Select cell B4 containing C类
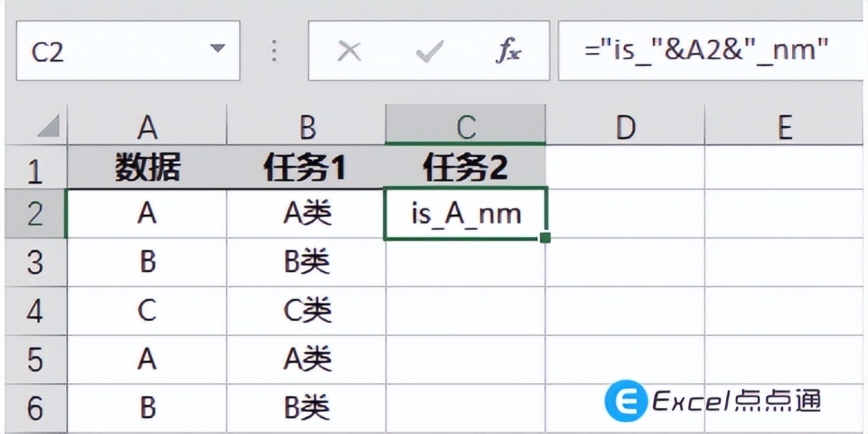The height and width of the screenshot is (434, 868). click(307, 310)
